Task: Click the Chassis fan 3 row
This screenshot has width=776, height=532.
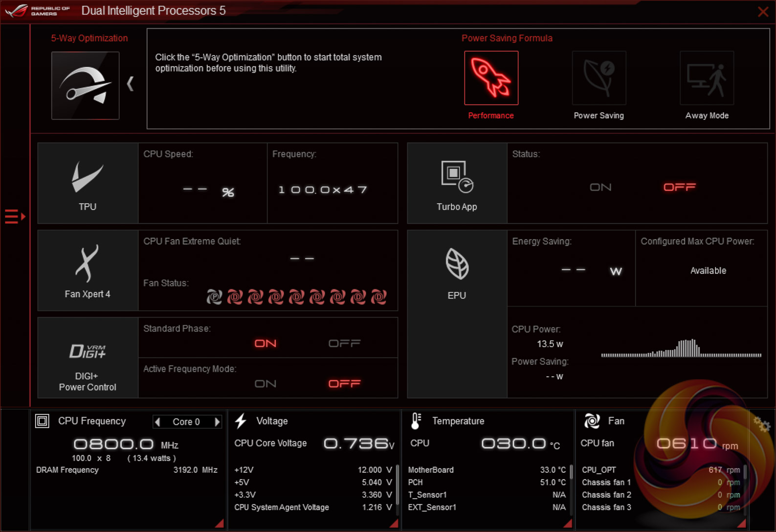Action: 661,507
